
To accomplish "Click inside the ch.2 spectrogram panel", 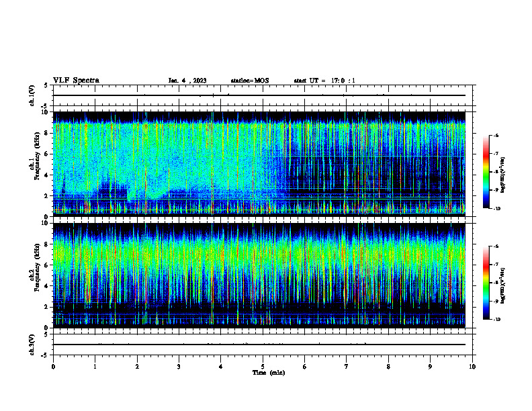I will coord(259,275).
